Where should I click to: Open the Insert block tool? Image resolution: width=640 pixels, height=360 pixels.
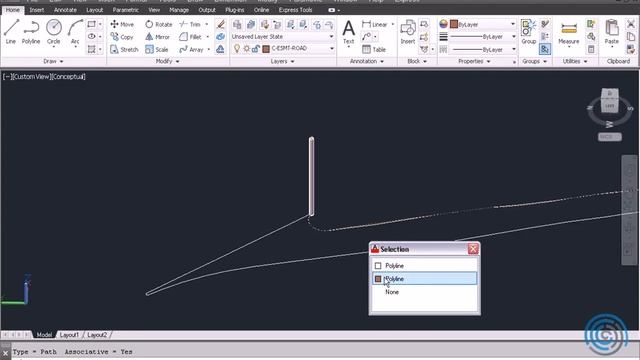tap(408, 32)
